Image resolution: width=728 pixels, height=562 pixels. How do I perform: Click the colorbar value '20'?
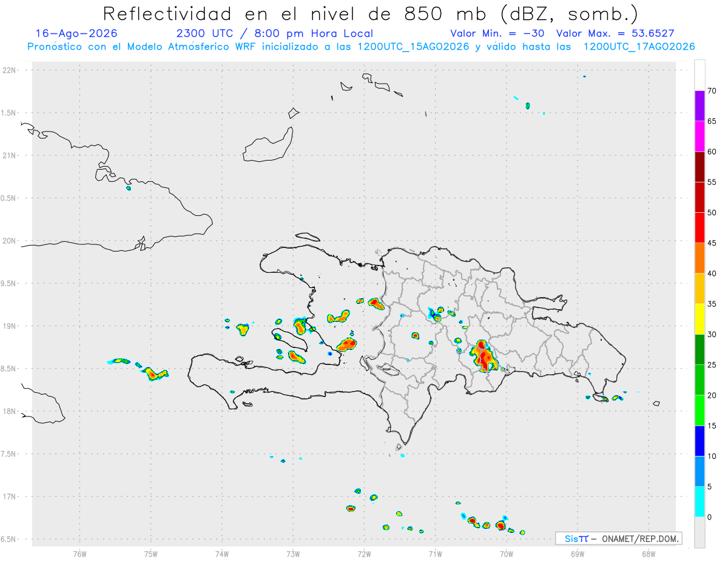click(x=712, y=395)
